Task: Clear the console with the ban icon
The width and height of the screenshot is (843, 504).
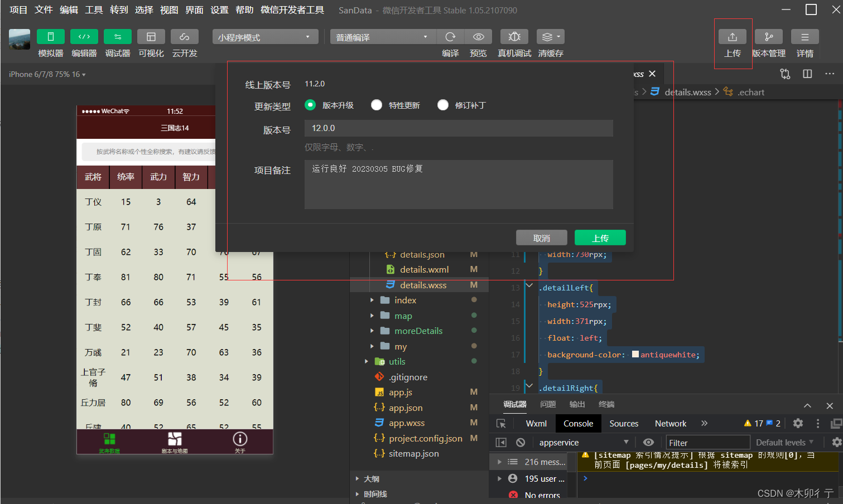Action: (x=521, y=443)
